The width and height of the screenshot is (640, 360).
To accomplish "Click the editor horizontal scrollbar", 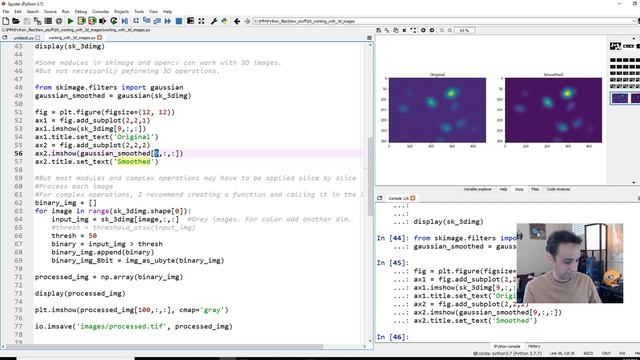I will click(x=165, y=347).
